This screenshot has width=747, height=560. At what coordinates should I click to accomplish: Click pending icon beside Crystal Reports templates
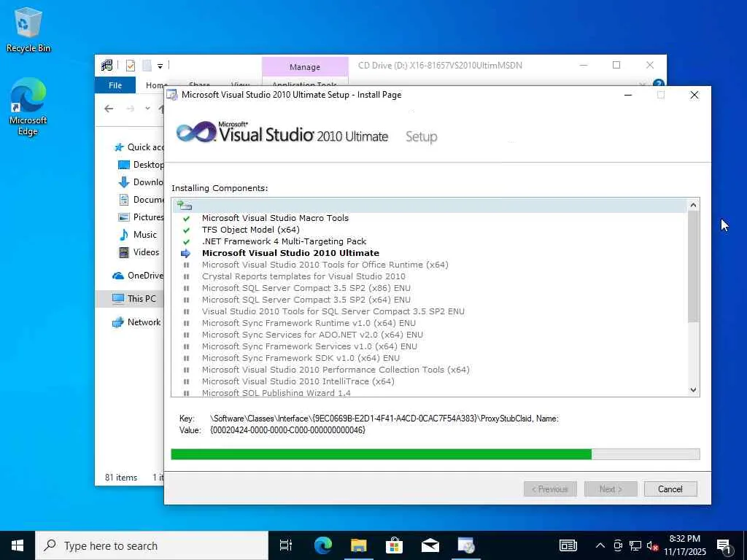tap(186, 276)
